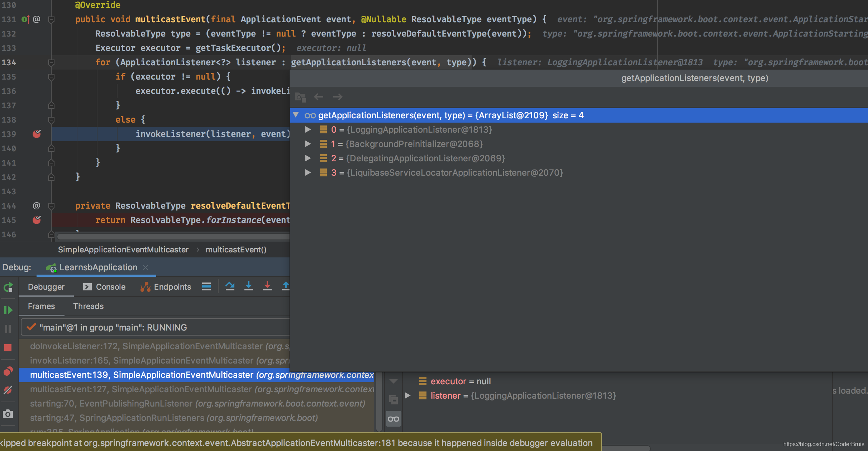Image resolution: width=868 pixels, height=451 pixels.
Task: Toggle breakpoint on line 139
Action: point(38,133)
